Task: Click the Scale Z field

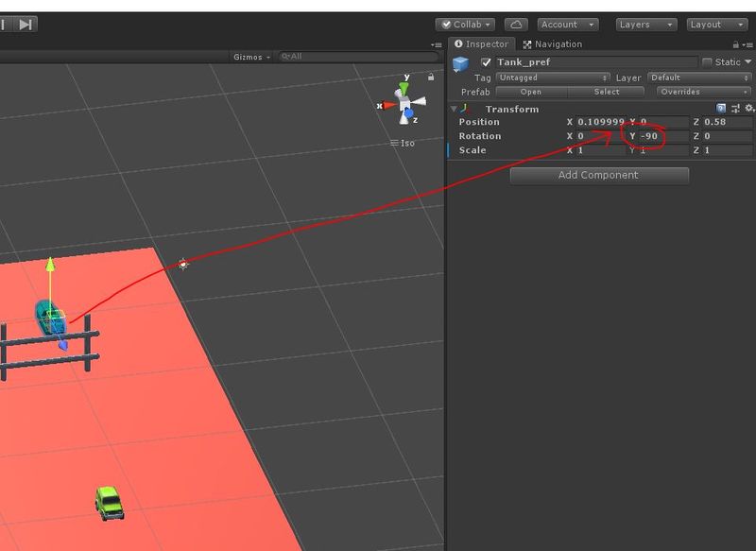Action: (x=727, y=150)
